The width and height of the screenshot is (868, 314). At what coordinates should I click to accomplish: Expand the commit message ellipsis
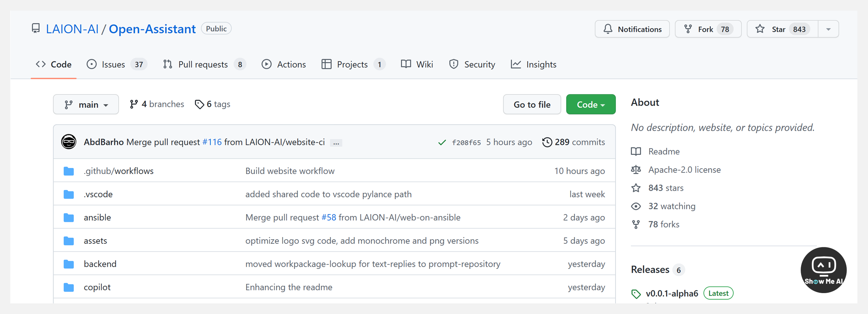pos(336,143)
